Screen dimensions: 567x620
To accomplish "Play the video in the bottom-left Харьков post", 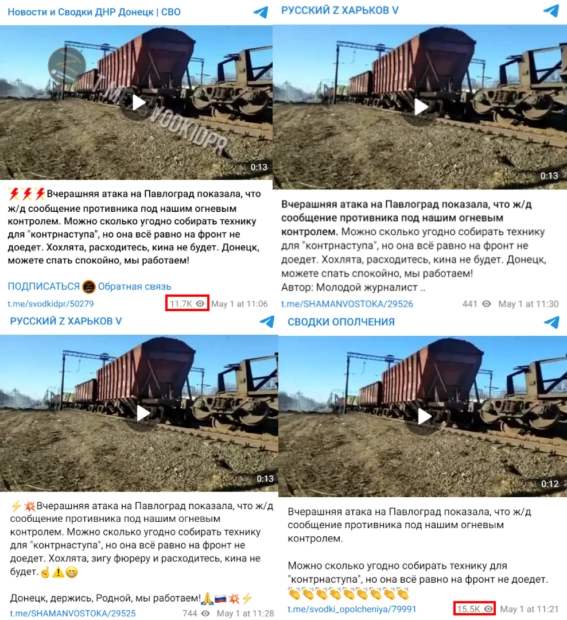I will coord(142,414).
